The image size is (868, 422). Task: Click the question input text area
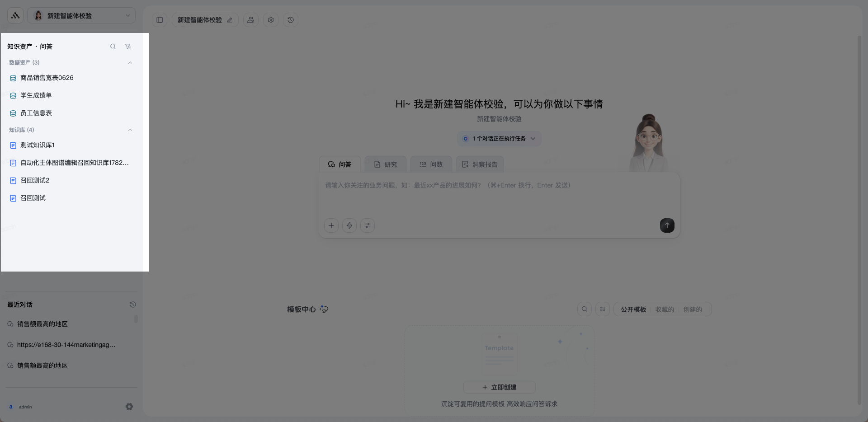click(499, 194)
